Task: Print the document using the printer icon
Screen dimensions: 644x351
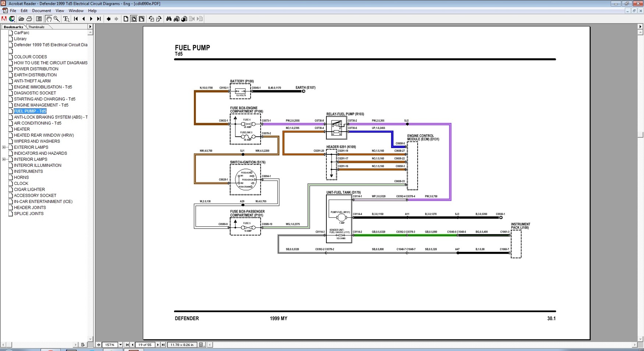Action: [x=29, y=19]
